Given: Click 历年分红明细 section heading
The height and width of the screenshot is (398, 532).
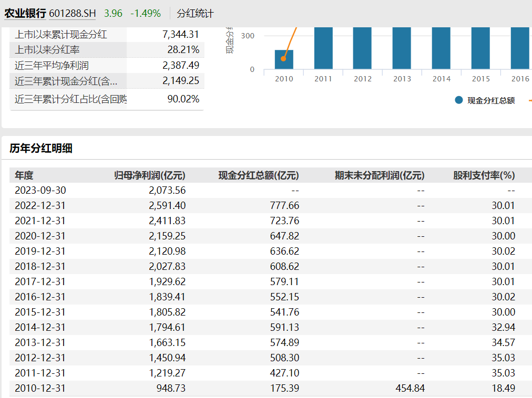Looking at the screenshot, I should [x=40, y=148].
